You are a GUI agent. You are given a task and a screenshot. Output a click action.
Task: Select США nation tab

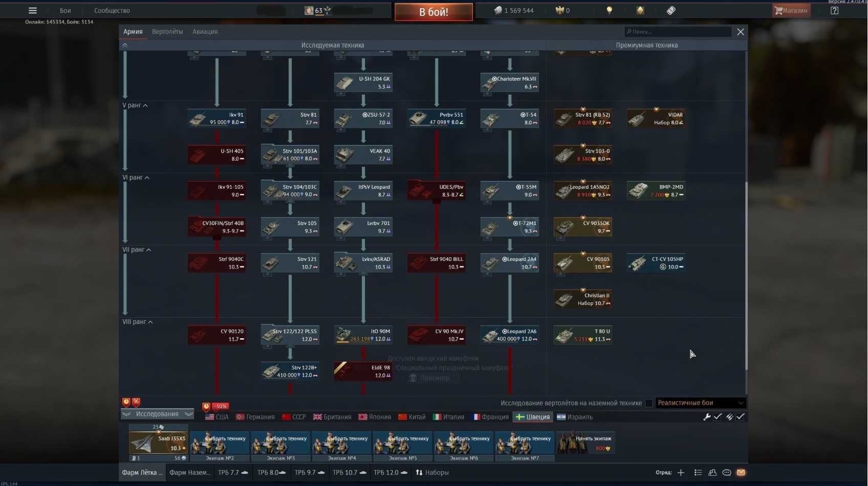pyautogui.click(x=217, y=417)
